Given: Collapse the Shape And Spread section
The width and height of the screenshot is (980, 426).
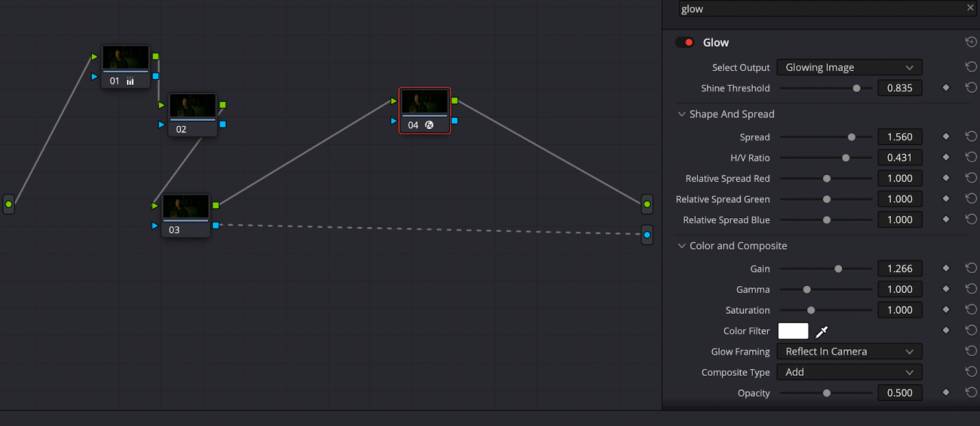Looking at the screenshot, I should pos(682,114).
